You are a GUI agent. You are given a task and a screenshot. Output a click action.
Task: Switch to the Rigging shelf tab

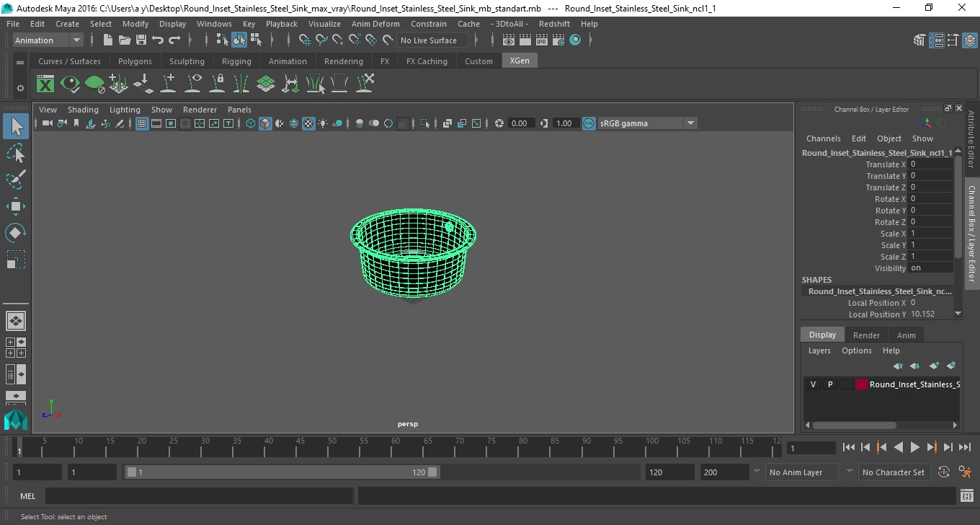pyautogui.click(x=236, y=61)
